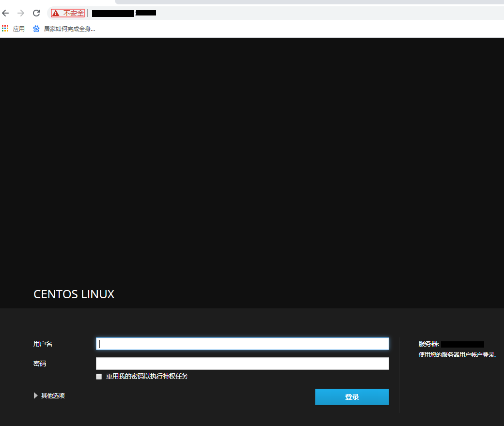The height and width of the screenshot is (426, 504).
Task: Go back with the browser back arrow
Action: [5, 13]
